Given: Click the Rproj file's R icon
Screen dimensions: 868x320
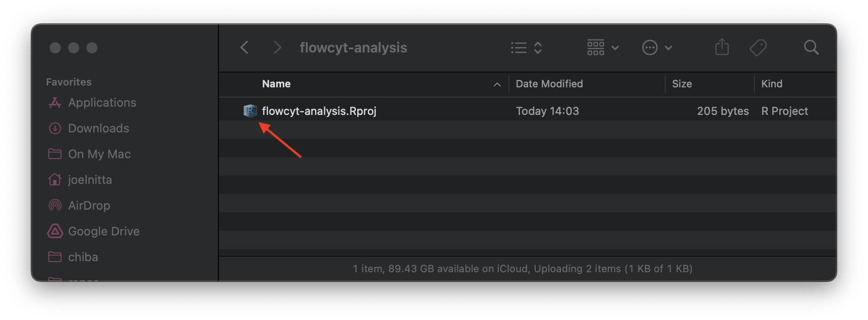Looking at the screenshot, I should [250, 111].
